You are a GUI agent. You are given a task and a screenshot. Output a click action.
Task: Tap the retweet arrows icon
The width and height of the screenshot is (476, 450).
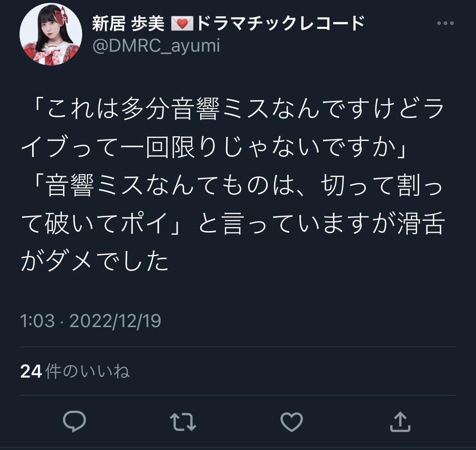pos(183,422)
